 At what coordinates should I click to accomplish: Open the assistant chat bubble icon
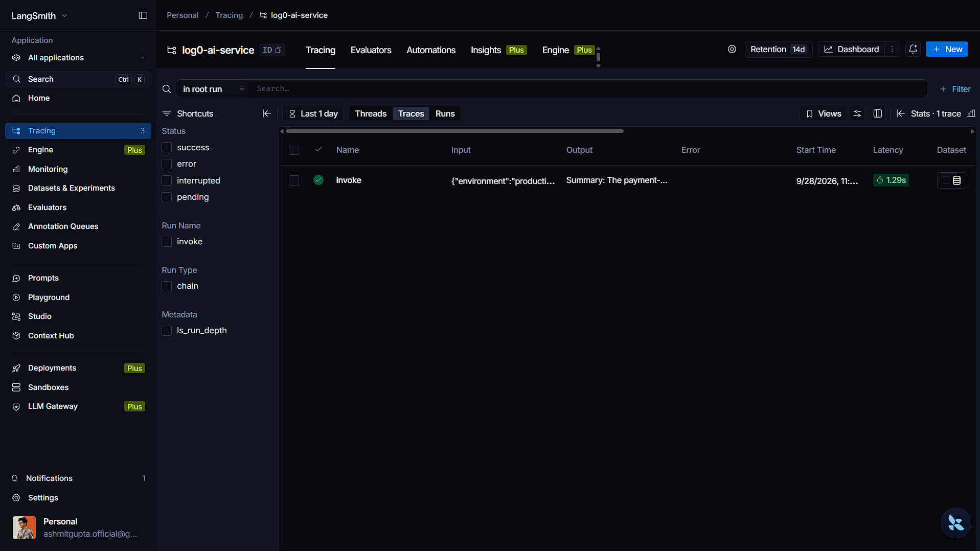click(x=955, y=523)
